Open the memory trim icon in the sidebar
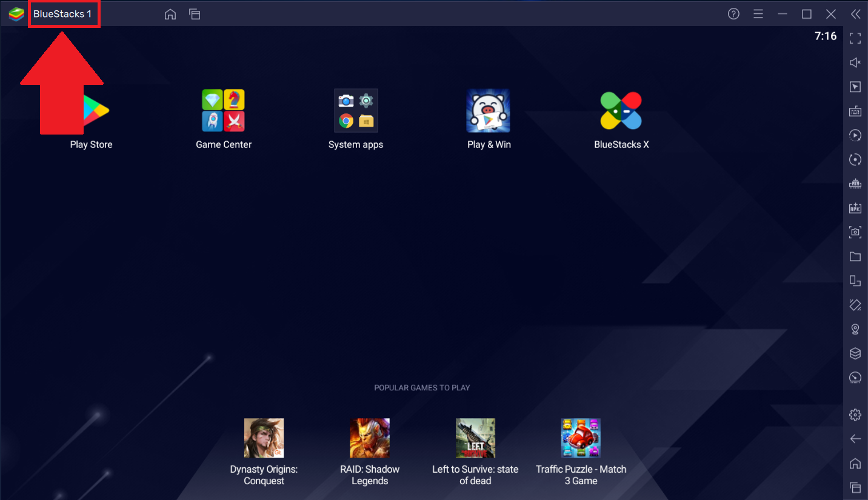 coord(855,184)
